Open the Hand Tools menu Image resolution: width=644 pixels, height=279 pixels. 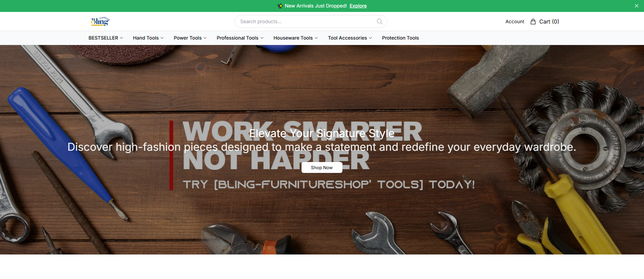point(148,38)
